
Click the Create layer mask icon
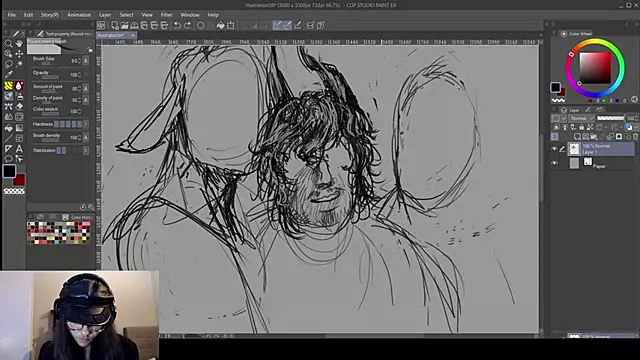coord(619,137)
